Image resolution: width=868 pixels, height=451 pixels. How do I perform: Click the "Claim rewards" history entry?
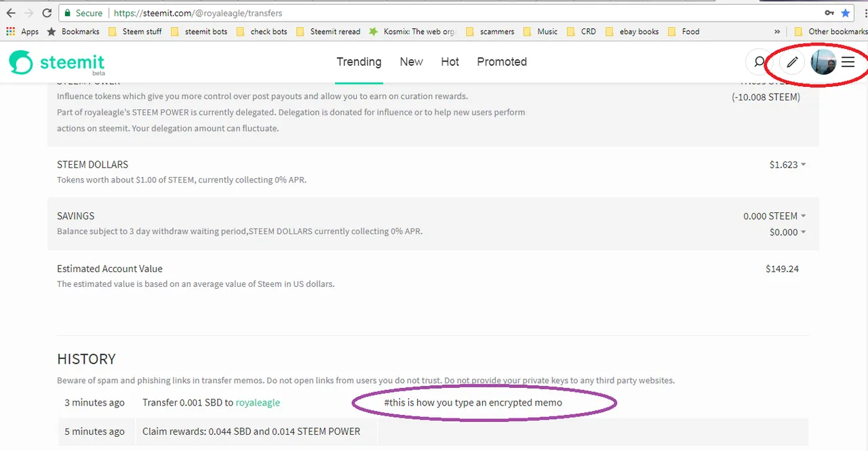[251, 431]
